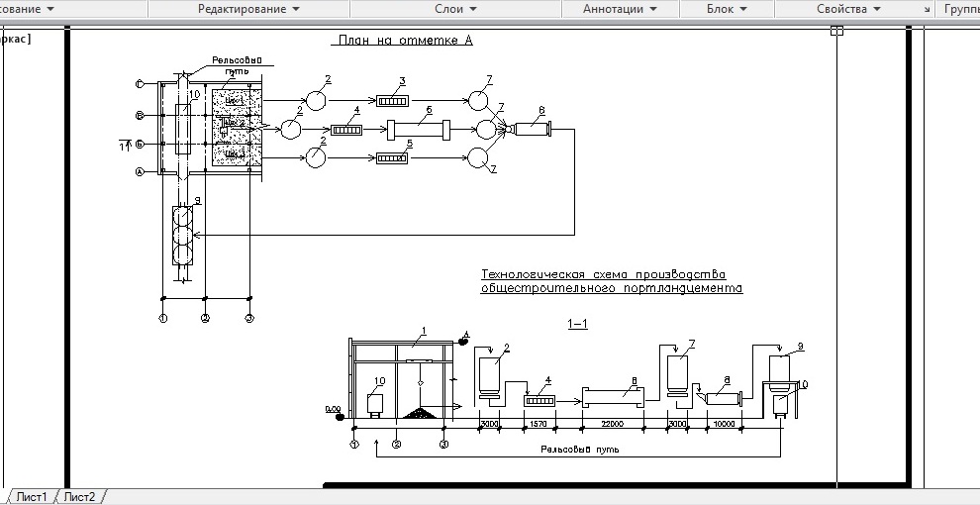Open the Свойства panel dialog launcher arrow
Screen dimensions: 980x505
927,10
